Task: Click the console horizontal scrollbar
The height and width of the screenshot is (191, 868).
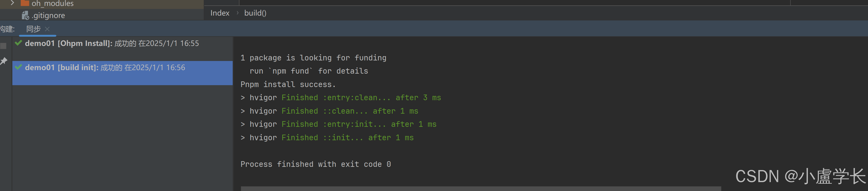Action: click(x=481, y=189)
